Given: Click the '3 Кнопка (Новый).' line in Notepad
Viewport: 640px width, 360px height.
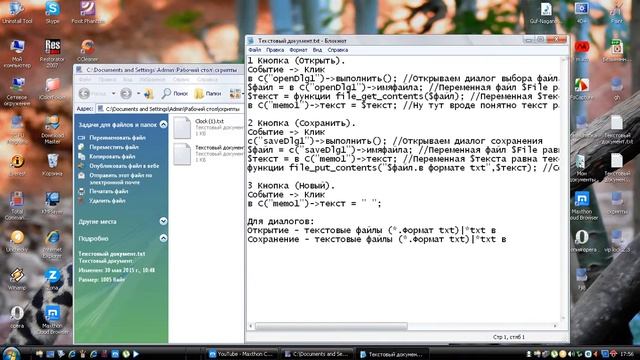Looking at the screenshot, I should click(291, 185).
